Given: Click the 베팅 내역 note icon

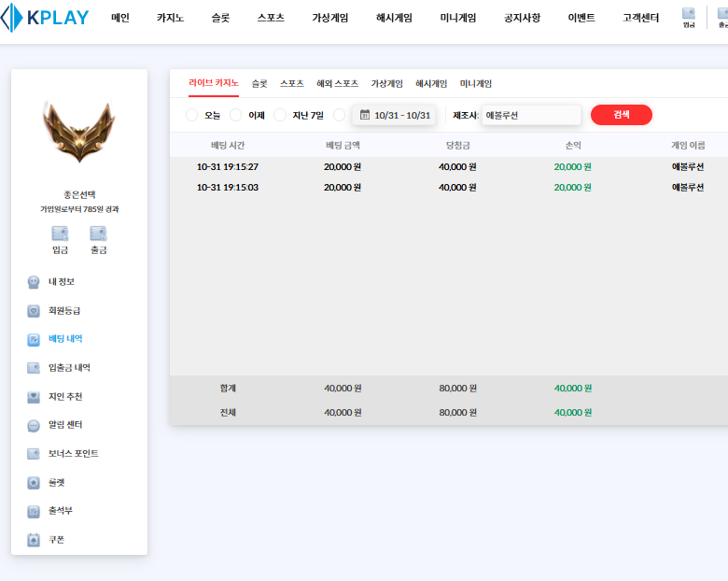Looking at the screenshot, I should (34, 339).
